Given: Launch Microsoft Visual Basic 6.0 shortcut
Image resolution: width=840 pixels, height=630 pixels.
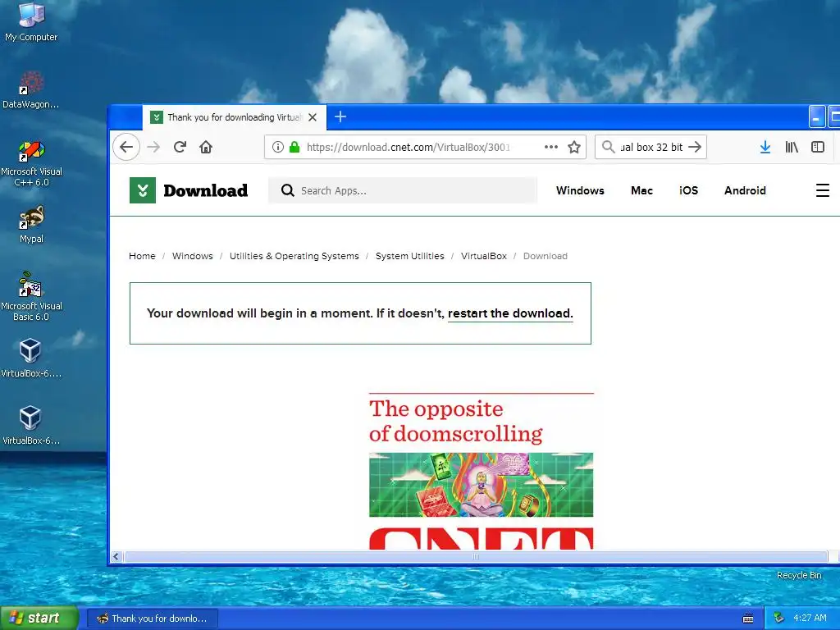Looking at the screenshot, I should [31, 296].
